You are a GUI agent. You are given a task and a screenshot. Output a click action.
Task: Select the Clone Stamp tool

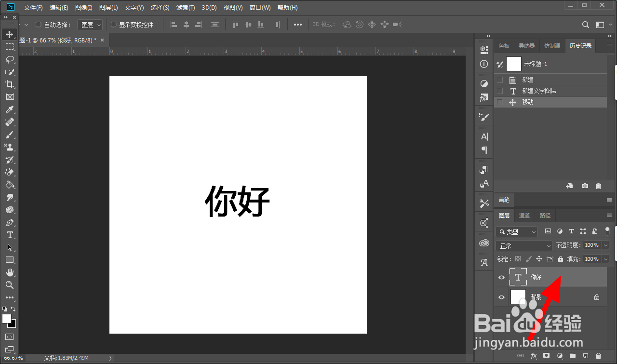tap(9, 148)
